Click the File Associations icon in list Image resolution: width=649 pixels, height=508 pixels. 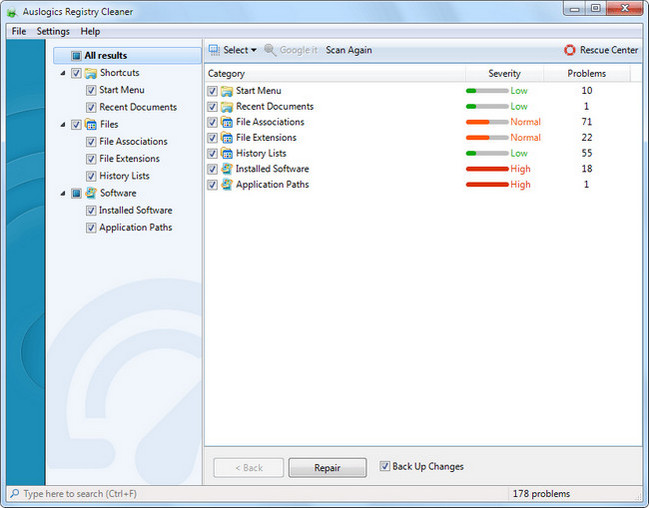(x=226, y=122)
